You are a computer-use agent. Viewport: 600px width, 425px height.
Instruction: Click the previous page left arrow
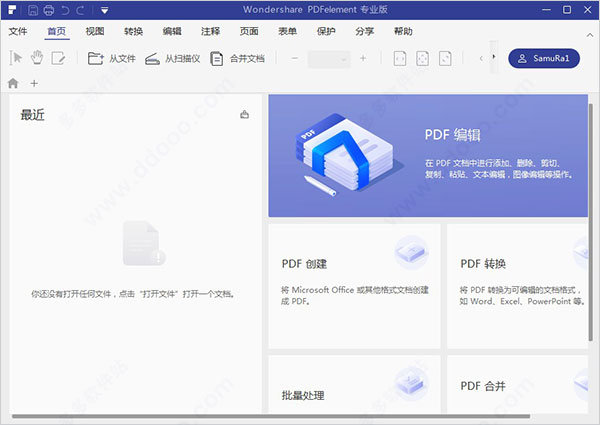pos(481,58)
